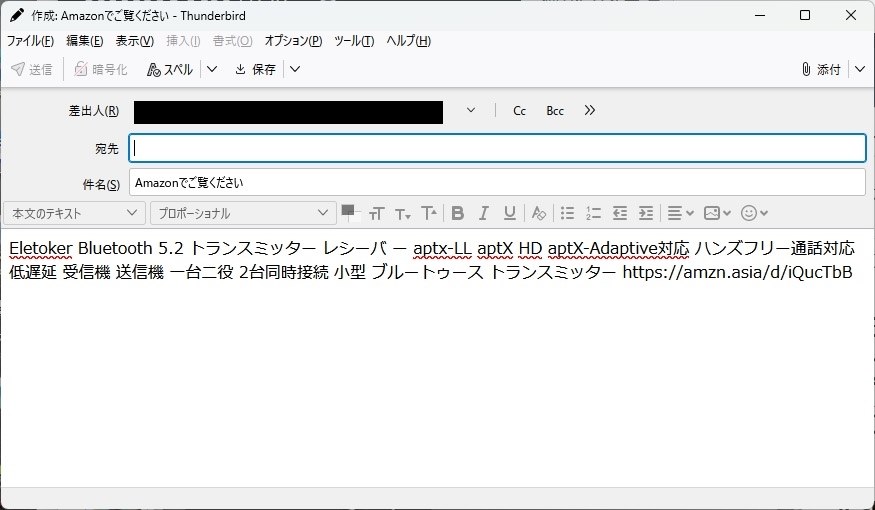Open text alignment dropdown

pyautogui.click(x=680, y=213)
